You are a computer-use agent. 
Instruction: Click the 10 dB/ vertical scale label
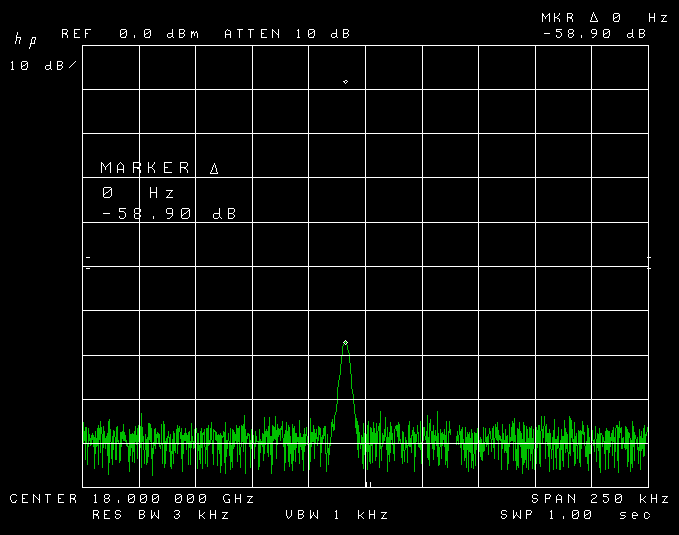point(42,66)
